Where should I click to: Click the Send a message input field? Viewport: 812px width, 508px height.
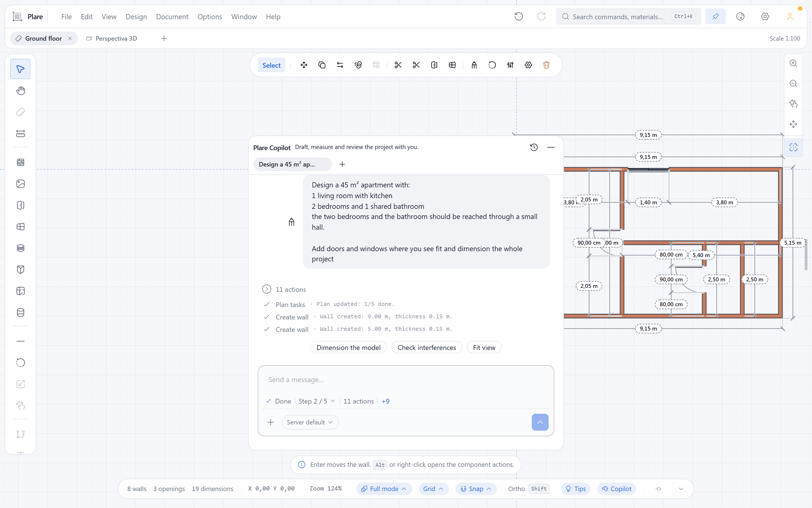406,380
